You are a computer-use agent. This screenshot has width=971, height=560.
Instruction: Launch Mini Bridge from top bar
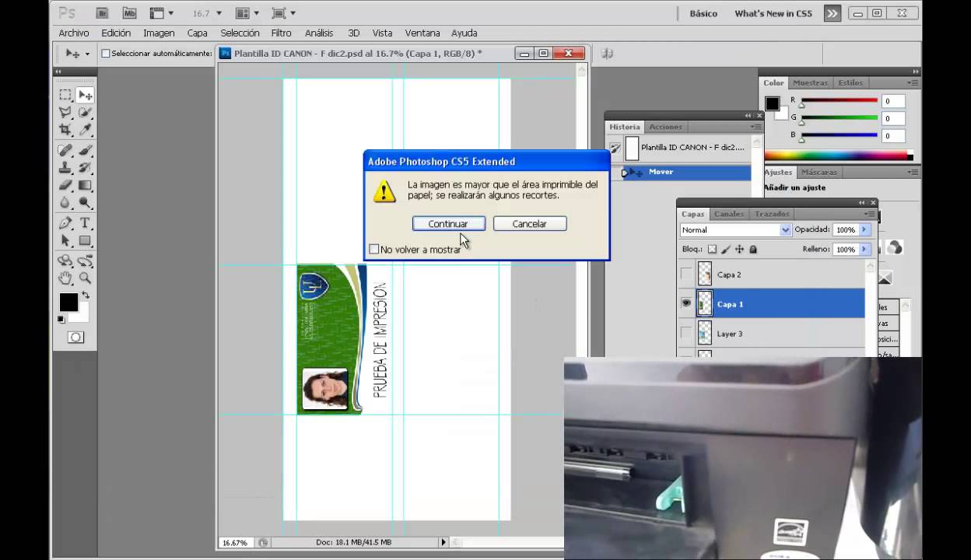point(129,13)
